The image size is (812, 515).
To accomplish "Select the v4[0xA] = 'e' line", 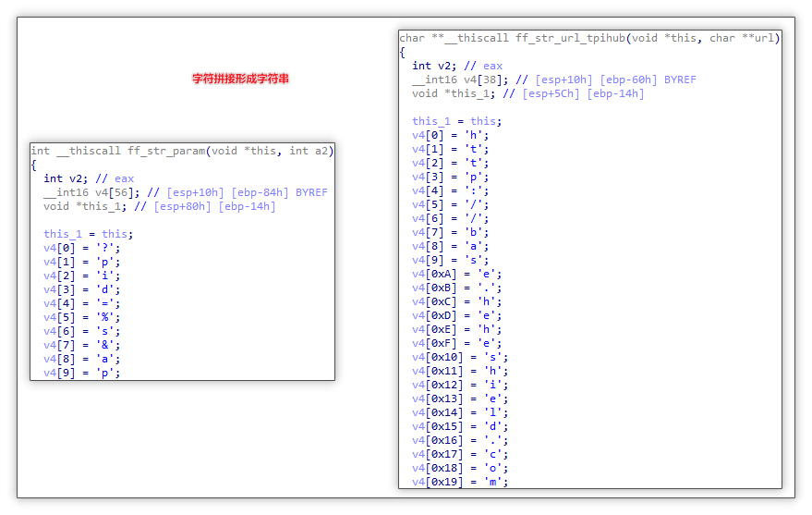I will click(x=456, y=274).
